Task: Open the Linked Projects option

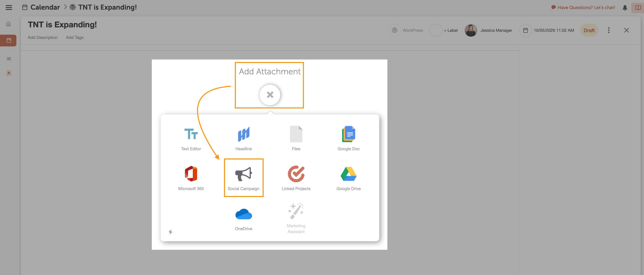Action: point(296,178)
